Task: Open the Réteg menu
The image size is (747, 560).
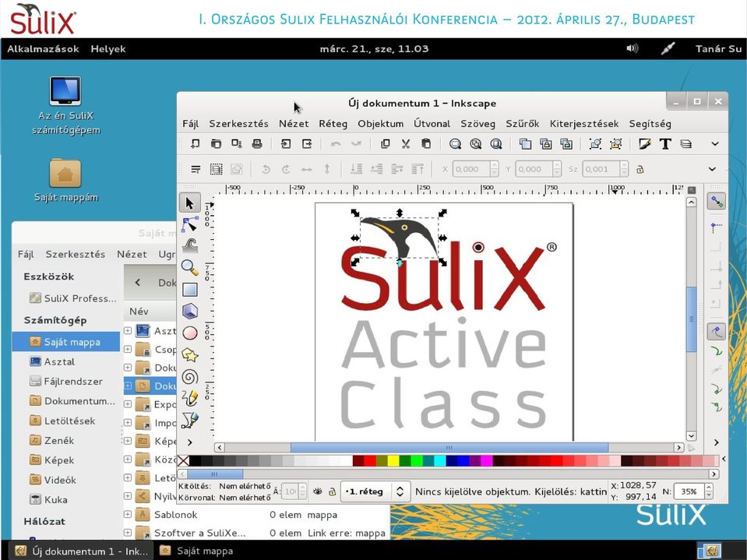Action: [x=333, y=124]
